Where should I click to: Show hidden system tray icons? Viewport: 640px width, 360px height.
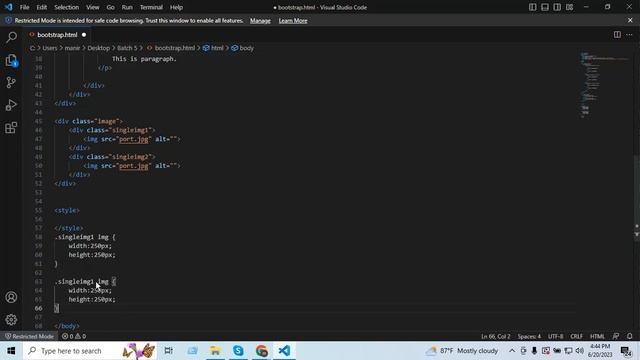click(x=512, y=351)
